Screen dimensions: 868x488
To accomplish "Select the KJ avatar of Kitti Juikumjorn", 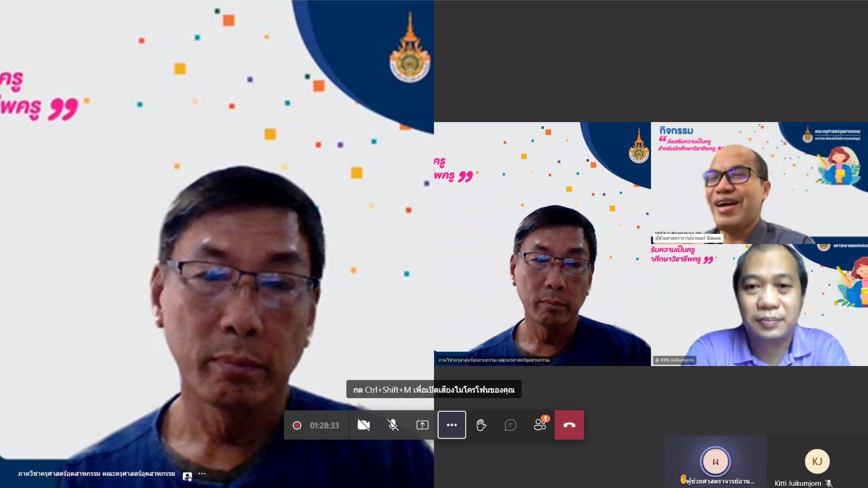I will pyautogui.click(x=817, y=461).
